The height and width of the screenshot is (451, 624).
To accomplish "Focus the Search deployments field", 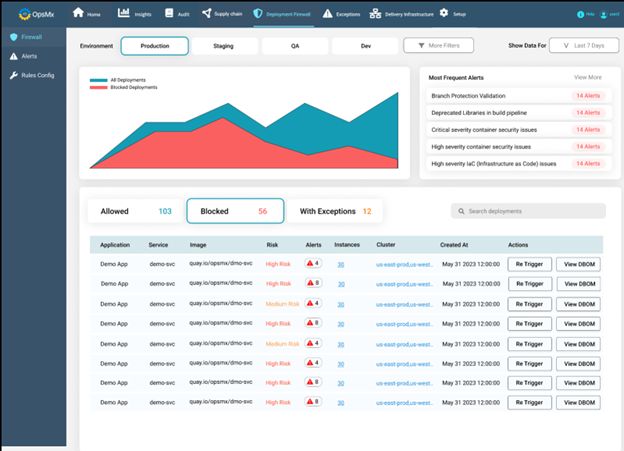I will coord(528,211).
